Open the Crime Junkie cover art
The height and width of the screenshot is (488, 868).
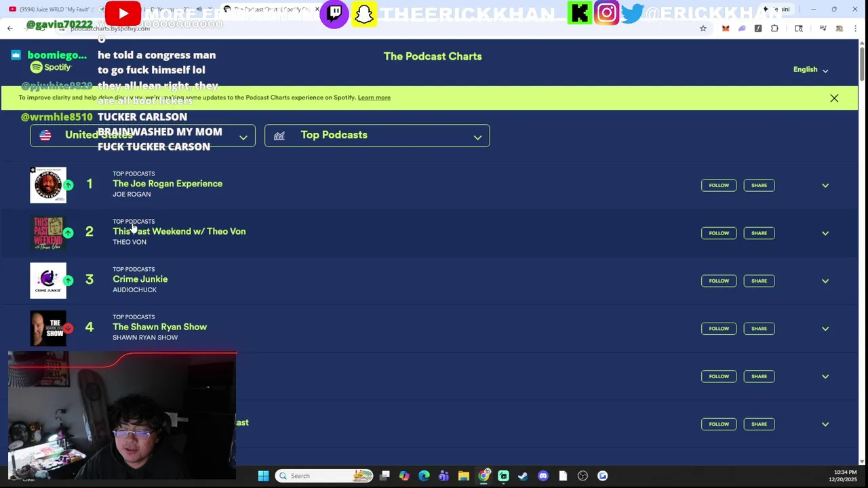pyautogui.click(x=48, y=281)
